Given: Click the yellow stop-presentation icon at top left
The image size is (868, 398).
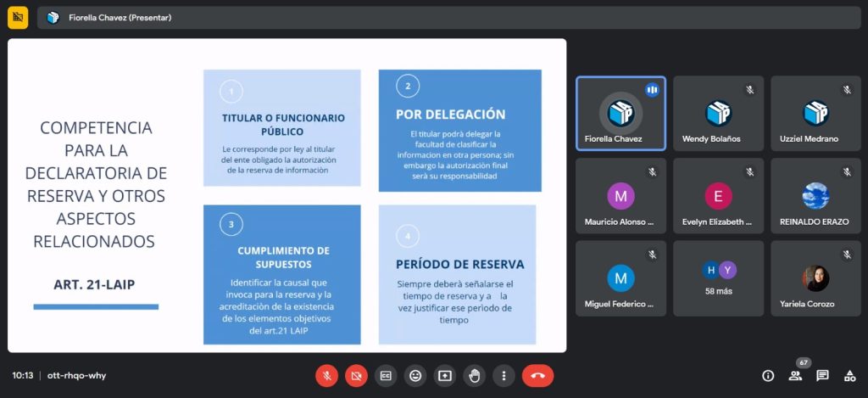Looking at the screenshot, I should [x=18, y=17].
